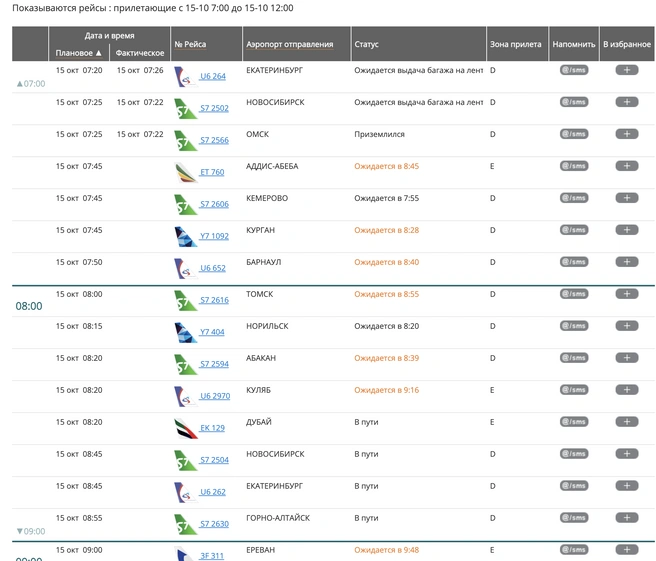The height and width of the screenshot is (561, 656).
Task: Open flight Y7 1092 link
Action: (x=214, y=236)
